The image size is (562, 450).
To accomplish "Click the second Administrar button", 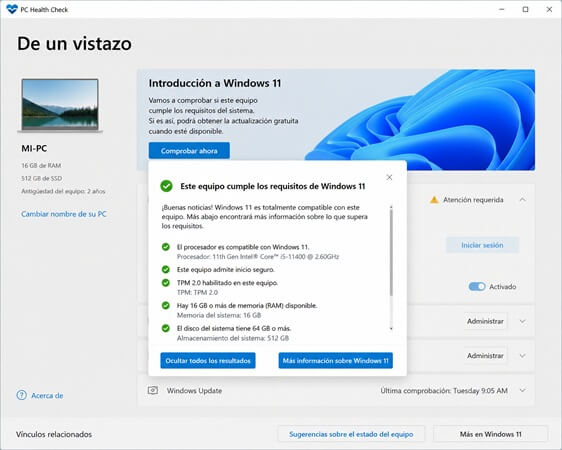I will click(485, 355).
